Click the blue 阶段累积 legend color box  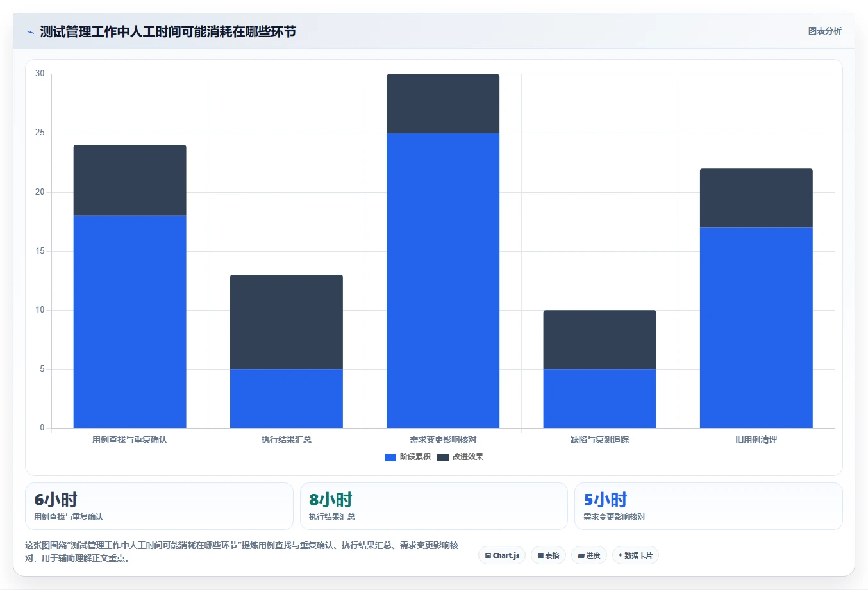[390, 457]
